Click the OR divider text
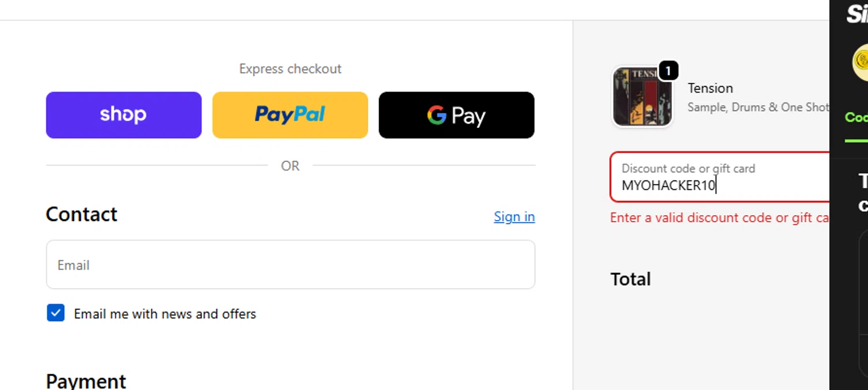 click(x=290, y=166)
